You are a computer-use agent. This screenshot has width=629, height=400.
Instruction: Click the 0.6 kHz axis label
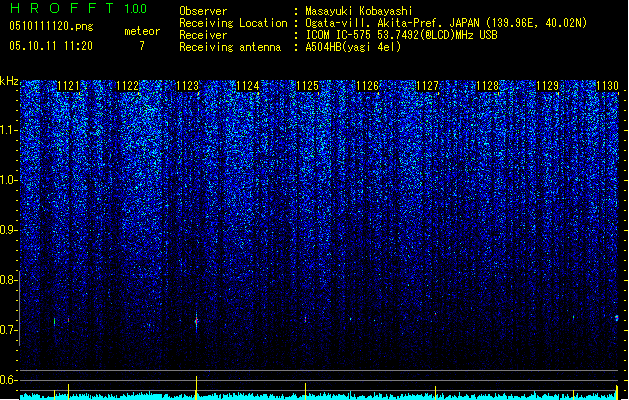(8, 380)
